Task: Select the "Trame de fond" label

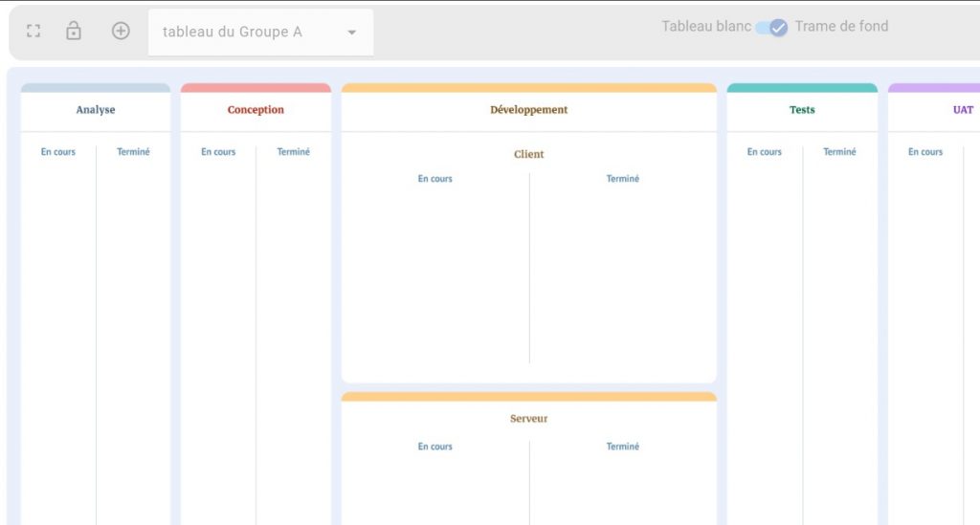Action: tap(841, 27)
